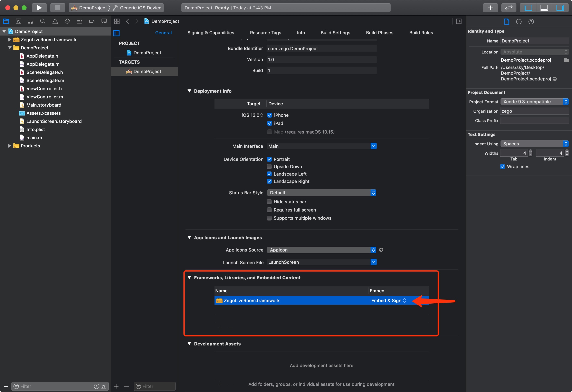Collapse the App Icons and Launch Images section
The height and width of the screenshot is (392, 572).
point(189,238)
